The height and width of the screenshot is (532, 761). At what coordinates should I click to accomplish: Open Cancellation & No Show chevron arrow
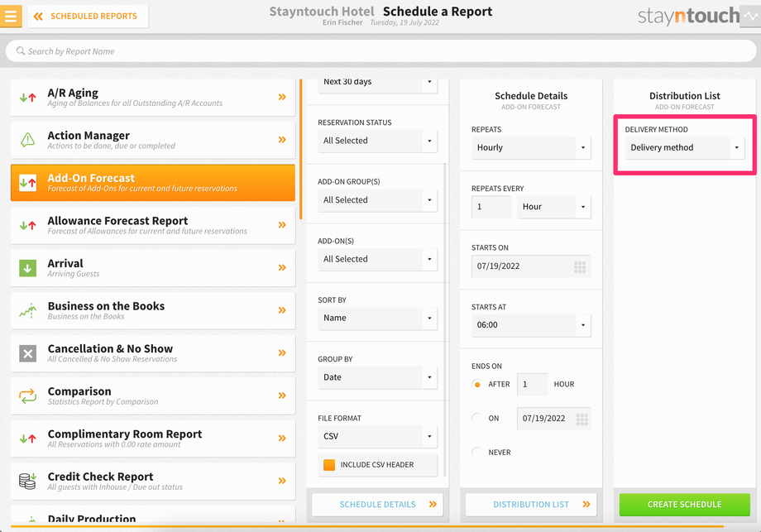tap(282, 353)
